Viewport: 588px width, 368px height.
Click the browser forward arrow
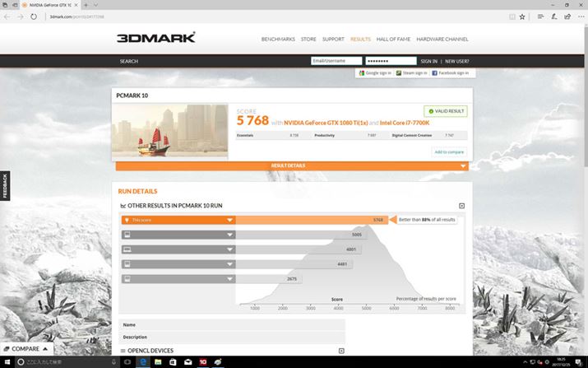click(21, 17)
